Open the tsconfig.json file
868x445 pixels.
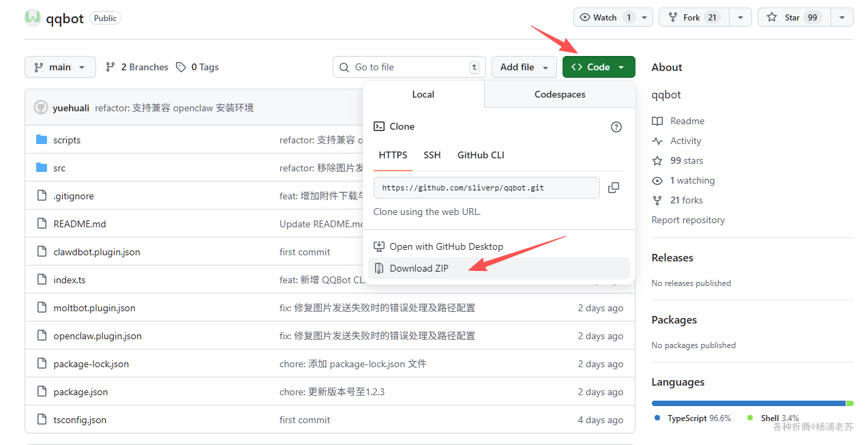[80, 420]
